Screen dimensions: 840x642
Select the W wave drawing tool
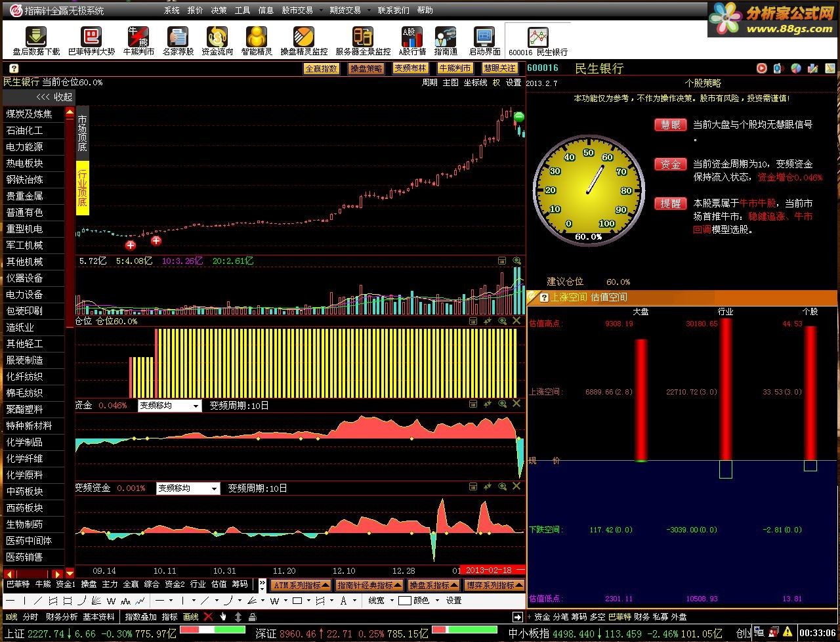tap(112, 601)
